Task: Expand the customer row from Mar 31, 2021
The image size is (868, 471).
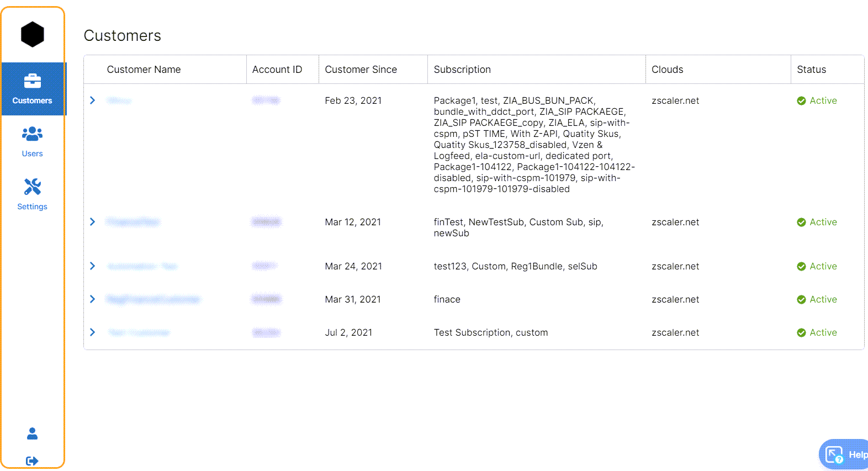Action: click(93, 299)
